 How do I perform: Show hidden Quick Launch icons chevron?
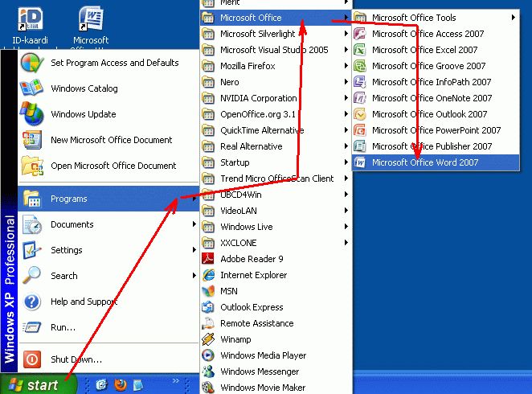pyautogui.click(x=175, y=380)
